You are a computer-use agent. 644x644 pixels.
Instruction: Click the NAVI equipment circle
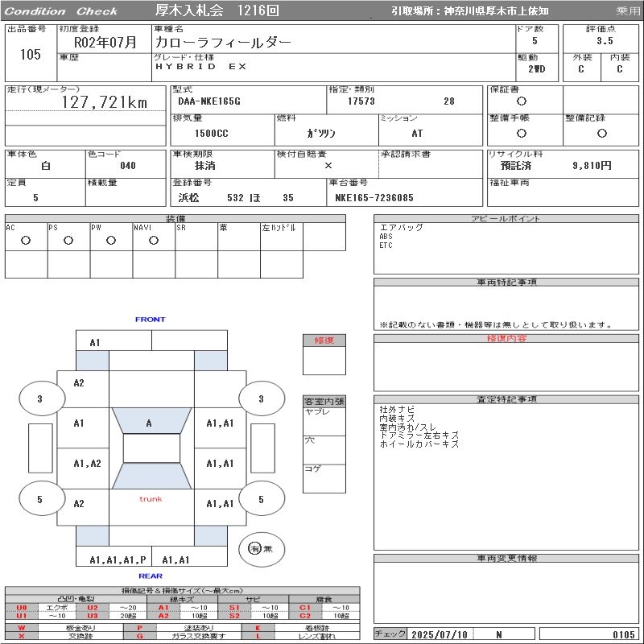coord(154,241)
